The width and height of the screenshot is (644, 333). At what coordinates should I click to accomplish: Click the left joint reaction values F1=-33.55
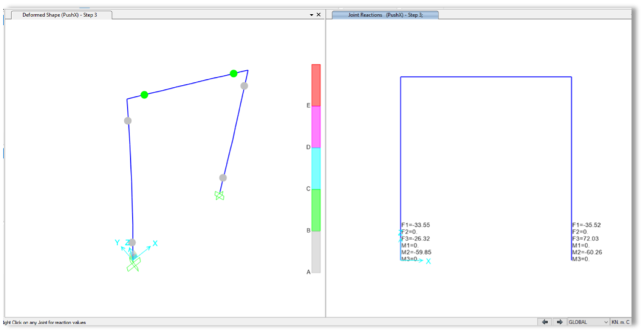tap(416, 225)
